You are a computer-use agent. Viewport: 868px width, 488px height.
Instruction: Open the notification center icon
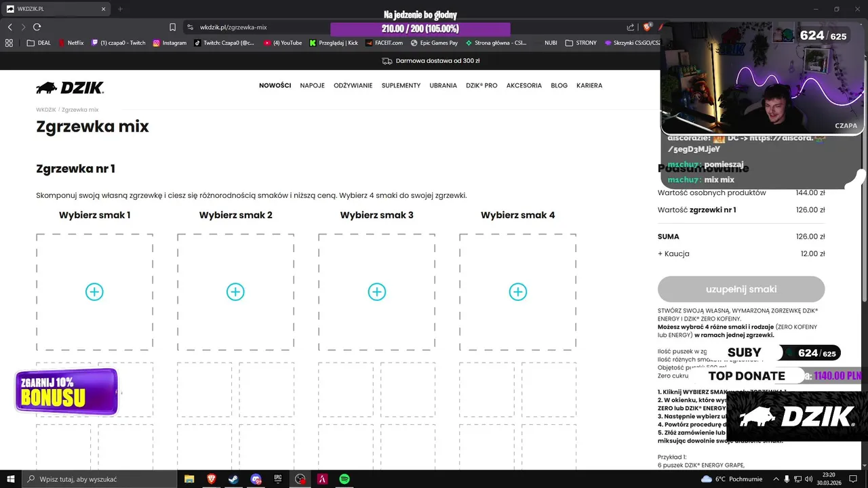click(853, 479)
